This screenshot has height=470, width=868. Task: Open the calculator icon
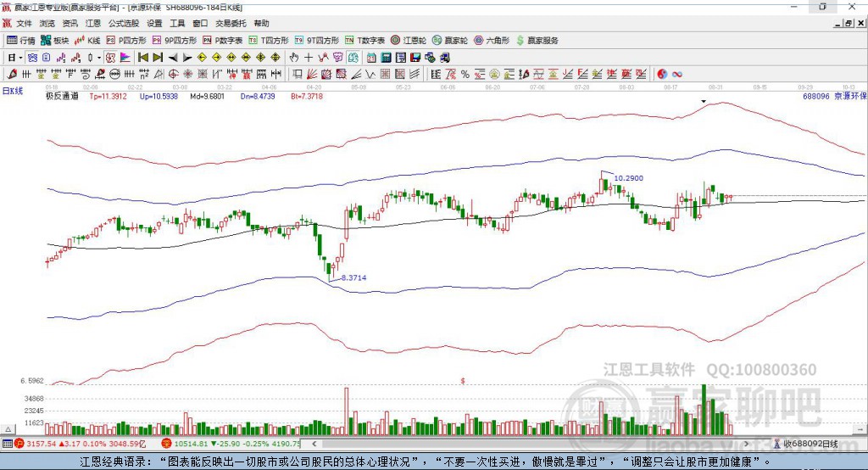(x=386, y=58)
